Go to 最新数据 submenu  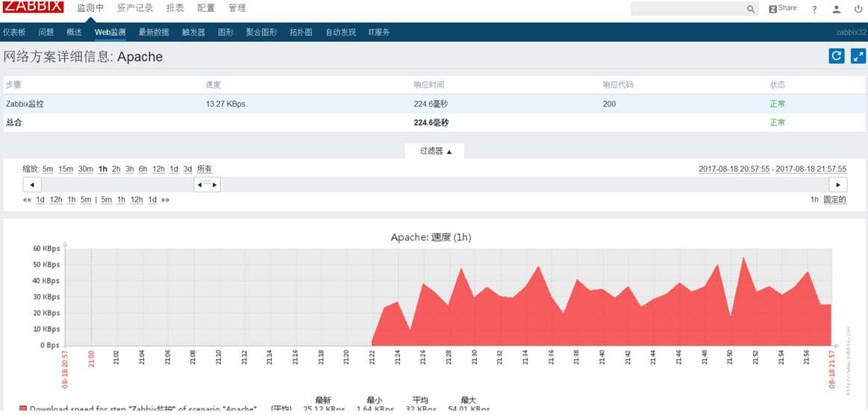pyautogui.click(x=154, y=32)
